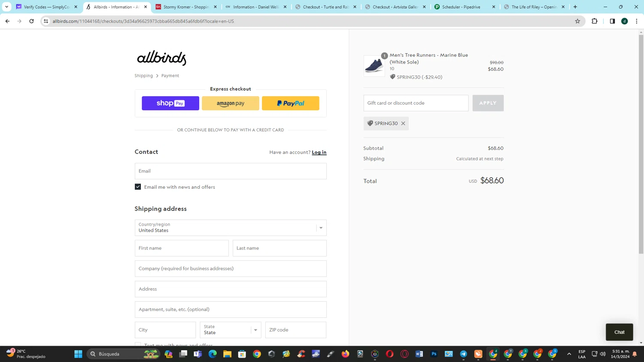
Task: Switch to the Daniel Wellington Information tab
Action: click(256, 7)
